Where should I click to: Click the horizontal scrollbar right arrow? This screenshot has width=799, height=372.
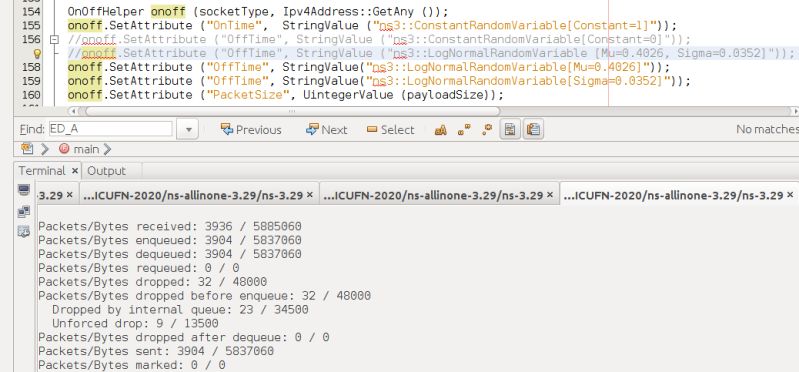pyautogui.click(x=794, y=111)
